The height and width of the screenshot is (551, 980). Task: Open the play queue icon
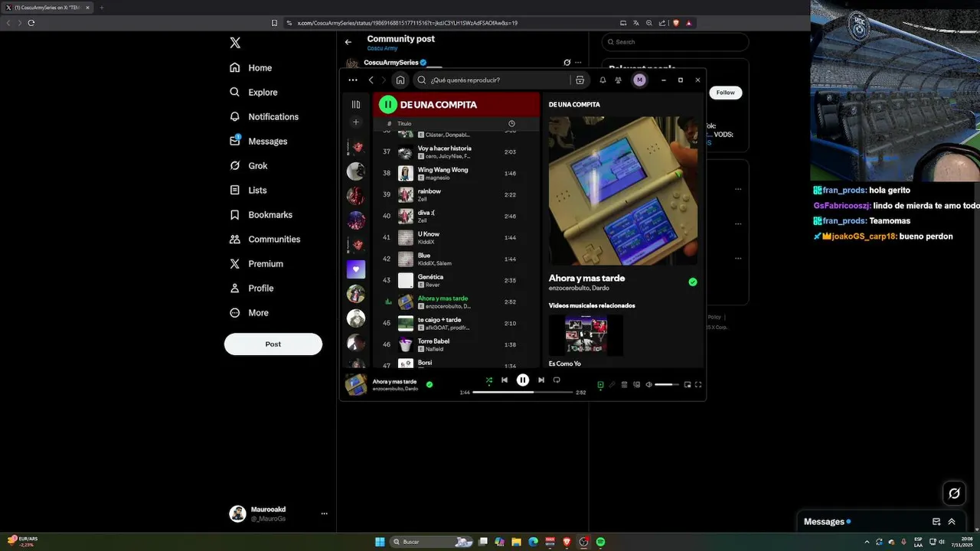pos(624,384)
